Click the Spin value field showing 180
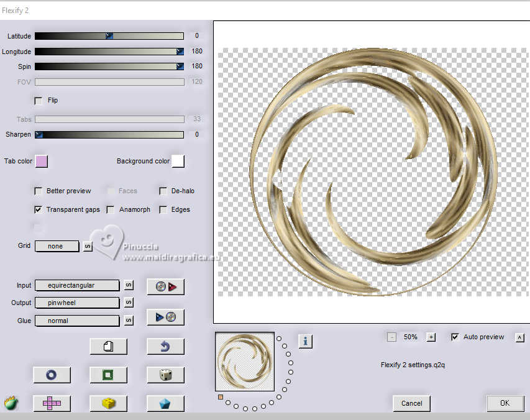Image resolution: width=530 pixels, height=420 pixels. click(x=197, y=66)
